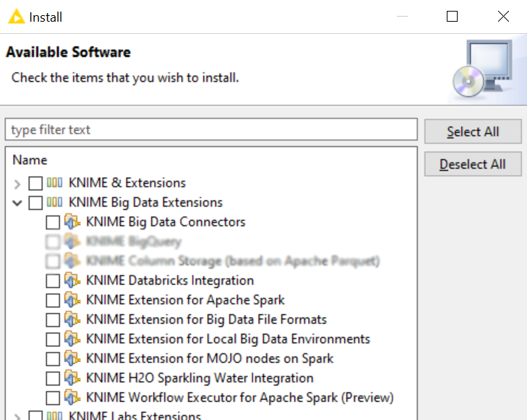Check the KNIME & Extensions checkbox
527x420 pixels.
coord(35,184)
